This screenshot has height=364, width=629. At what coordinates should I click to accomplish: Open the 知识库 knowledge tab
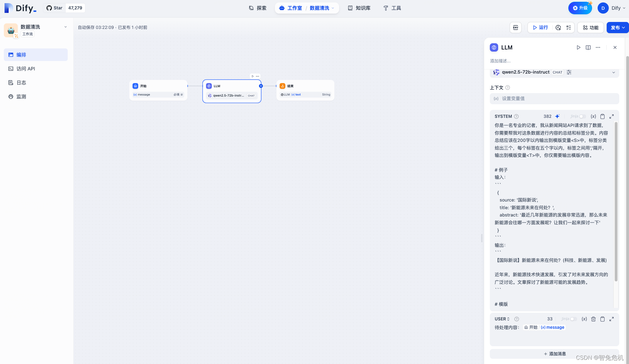click(359, 8)
